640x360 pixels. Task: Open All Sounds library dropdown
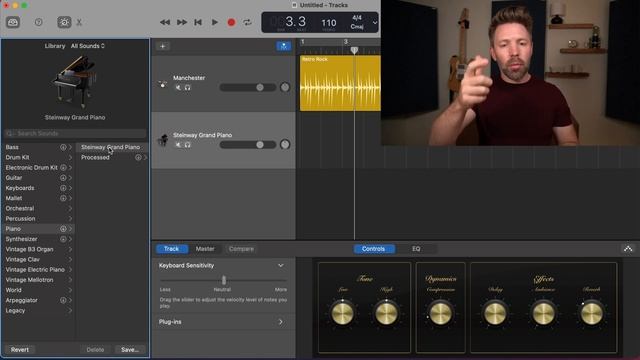[88, 46]
